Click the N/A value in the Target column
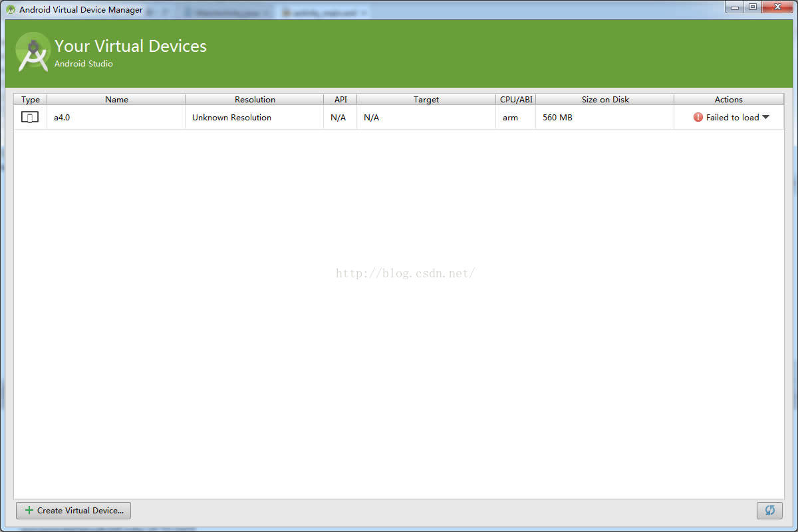Image resolution: width=798 pixels, height=532 pixels. 371,118
